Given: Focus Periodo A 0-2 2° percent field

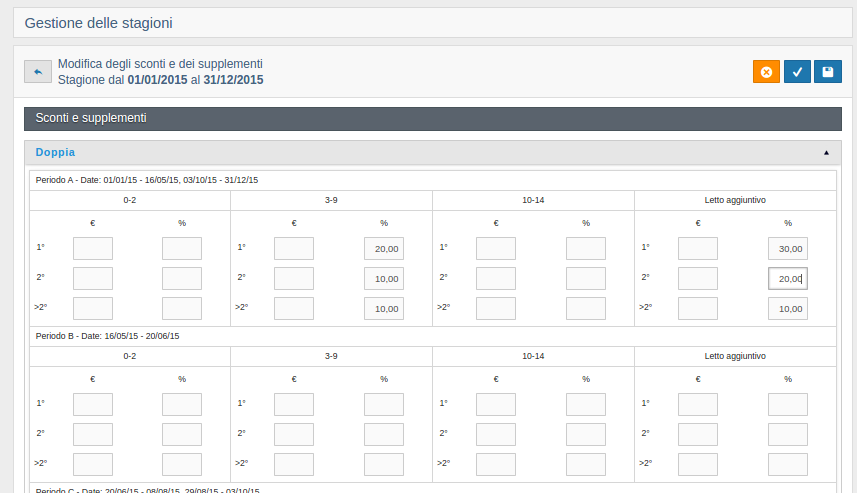Looking at the screenshot, I should [182, 279].
